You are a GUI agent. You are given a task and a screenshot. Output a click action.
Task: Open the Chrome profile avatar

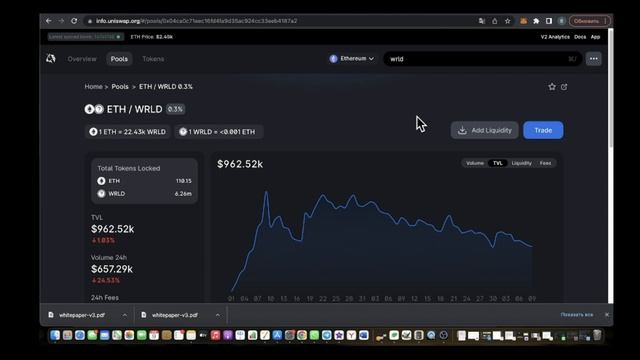click(x=562, y=21)
